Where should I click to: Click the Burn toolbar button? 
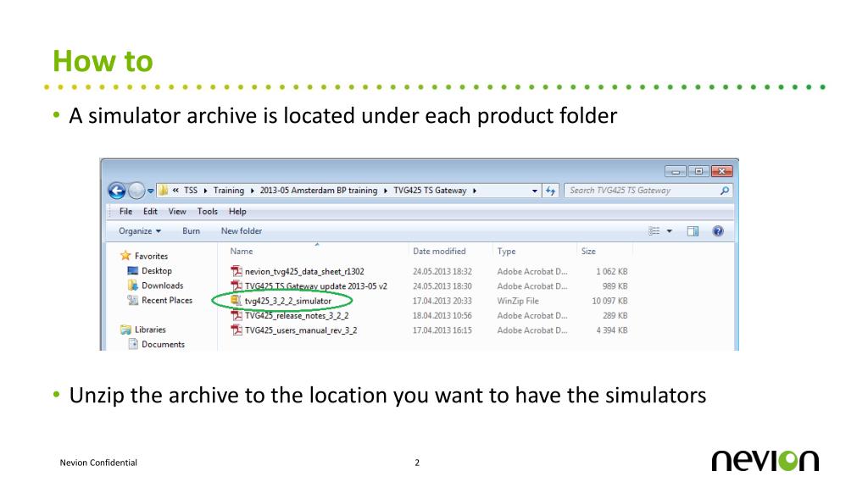pyautogui.click(x=191, y=230)
